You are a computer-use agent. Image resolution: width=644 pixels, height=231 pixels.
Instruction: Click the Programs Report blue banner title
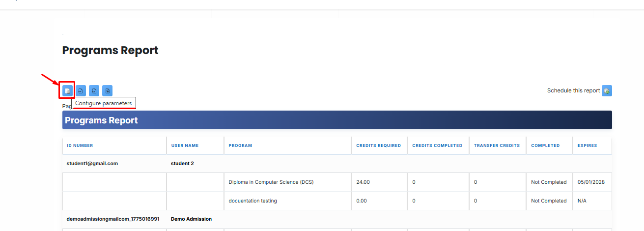101,120
